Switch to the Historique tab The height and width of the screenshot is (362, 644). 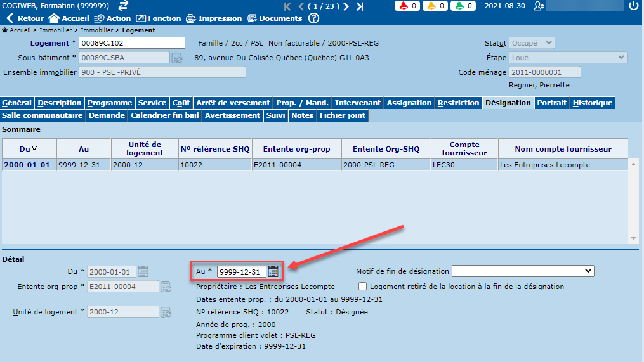(593, 103)
